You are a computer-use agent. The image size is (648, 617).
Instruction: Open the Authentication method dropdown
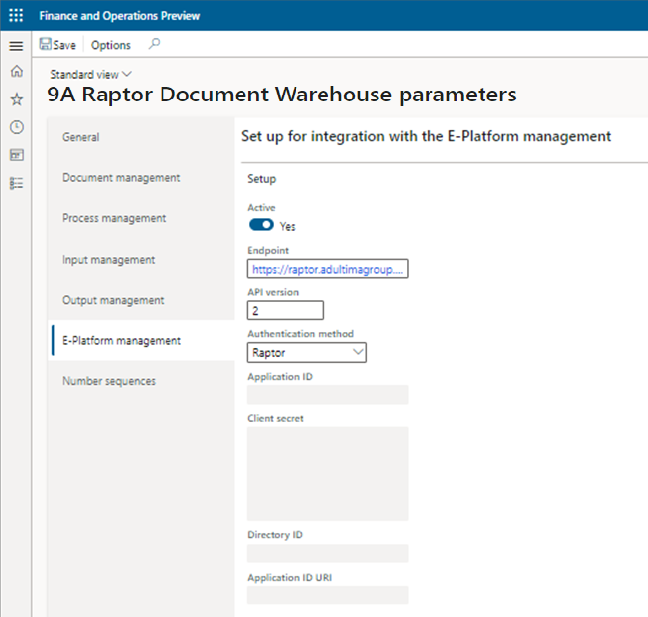point(306,352)
